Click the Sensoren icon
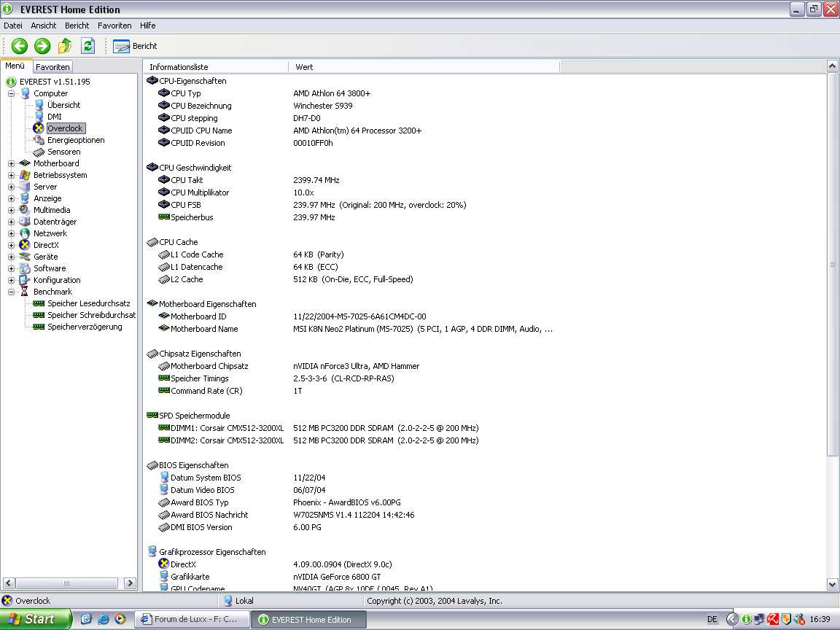The width and height of the screenshot is (840, 630). click(39, 152)
